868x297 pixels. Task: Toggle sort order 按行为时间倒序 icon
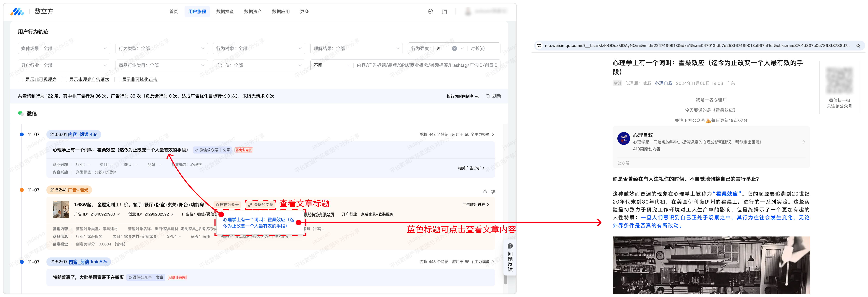(476, 96)
